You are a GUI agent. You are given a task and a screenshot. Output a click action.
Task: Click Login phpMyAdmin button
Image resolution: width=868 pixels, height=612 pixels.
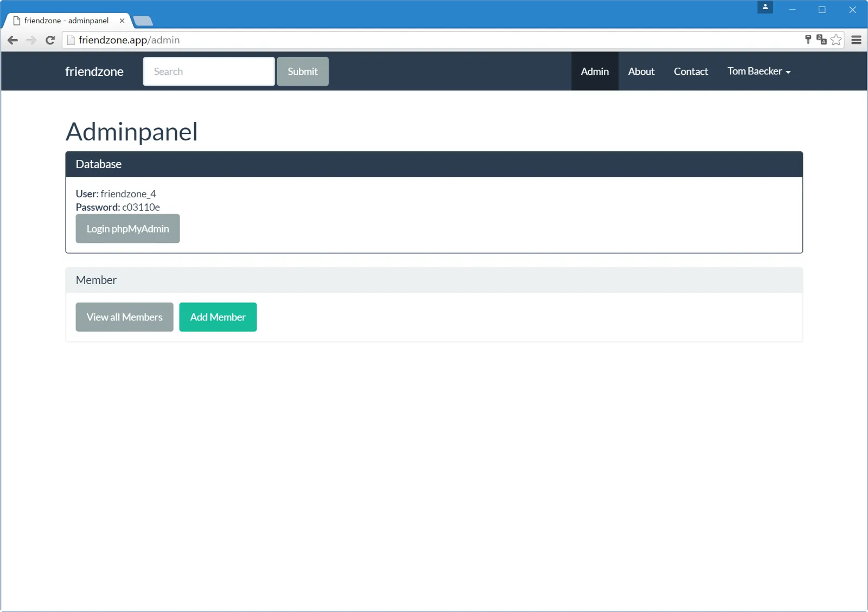(127, 229)
